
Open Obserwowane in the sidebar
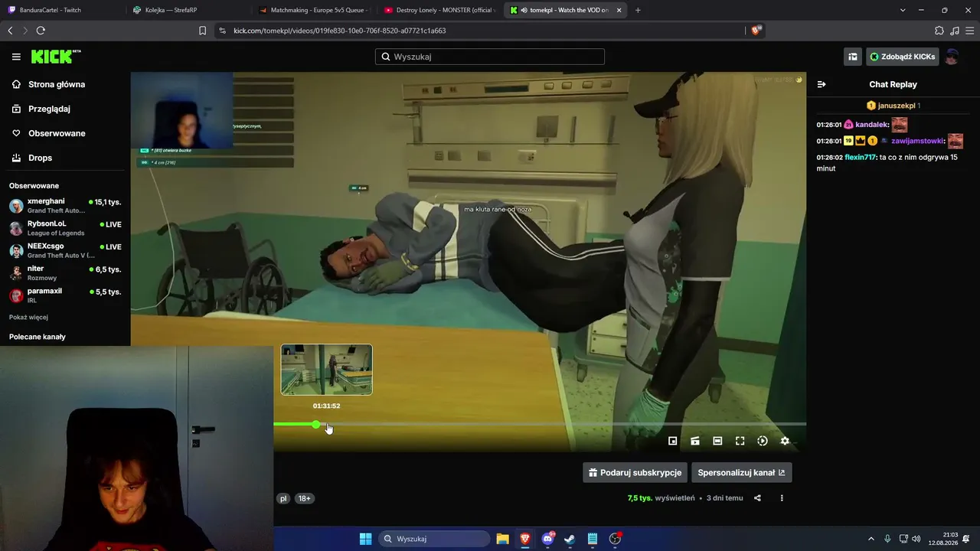57,133
